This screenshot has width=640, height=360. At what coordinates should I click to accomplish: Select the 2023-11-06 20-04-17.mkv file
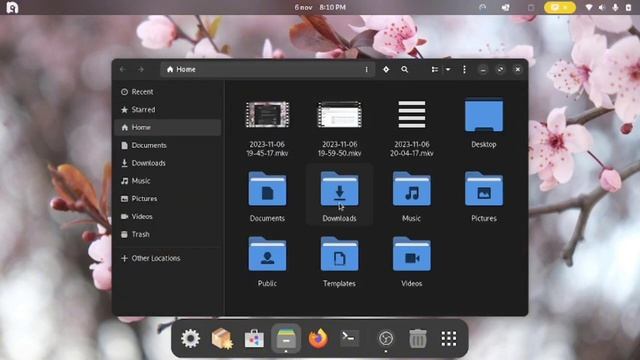click(x=412, y=128)
